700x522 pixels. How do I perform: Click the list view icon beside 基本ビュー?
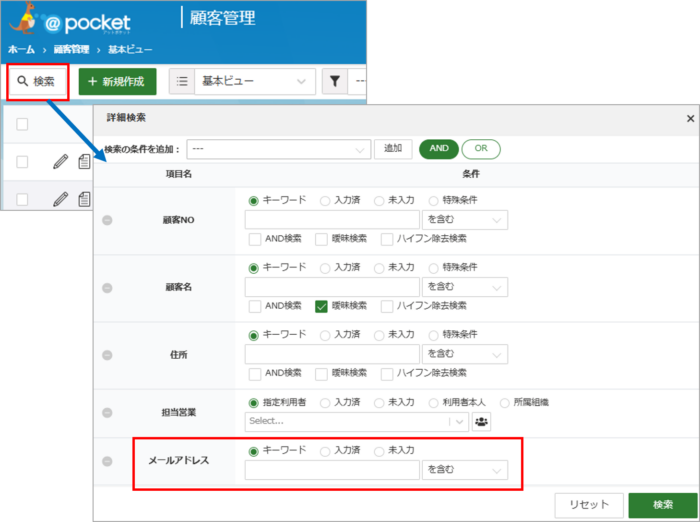pyautogui.click(x=182, y=81)
